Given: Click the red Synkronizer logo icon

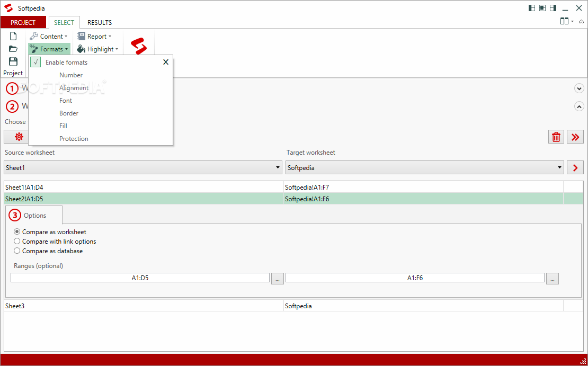Looking at the screenshot, I should [x=138, y=47].
